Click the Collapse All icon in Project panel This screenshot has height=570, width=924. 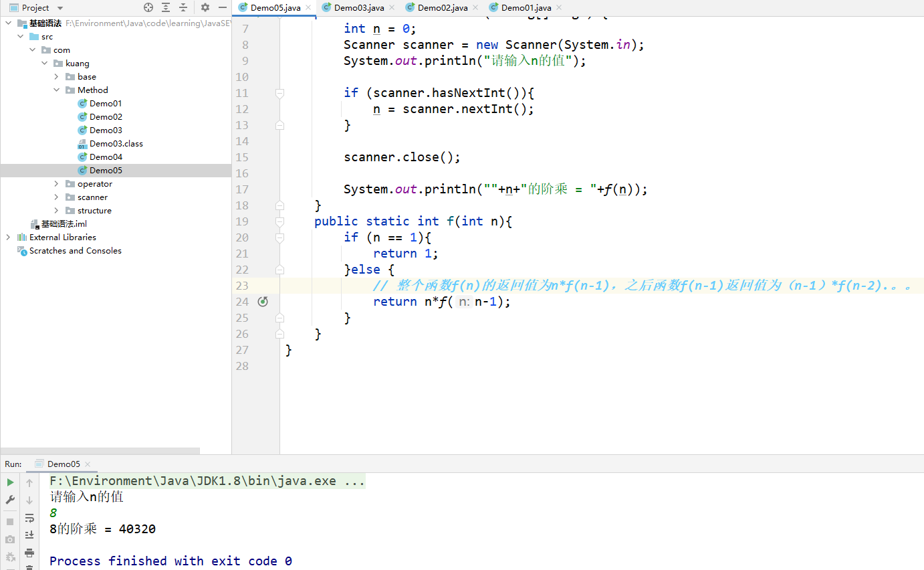[x=183, y=7]
